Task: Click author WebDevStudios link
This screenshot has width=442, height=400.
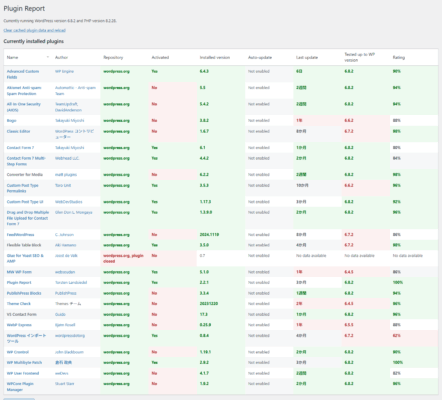Action: [x=69, y=202]
